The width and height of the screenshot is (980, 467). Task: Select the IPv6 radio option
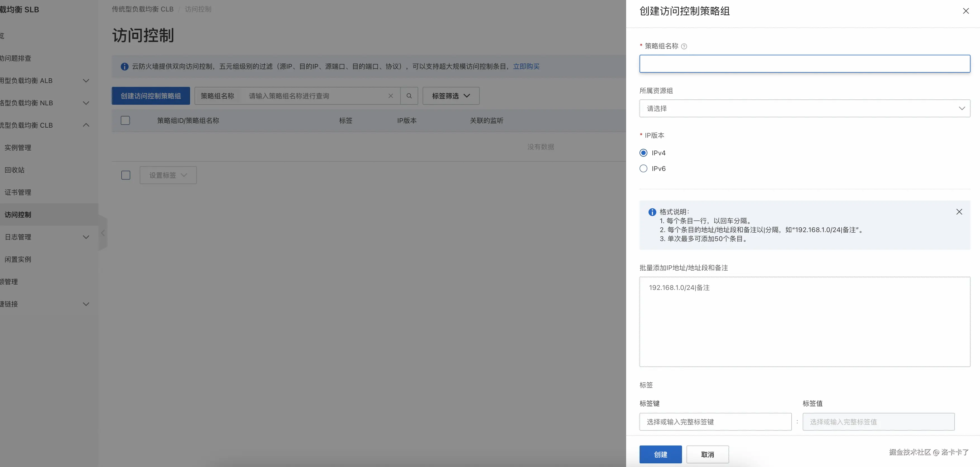(643, 168)
